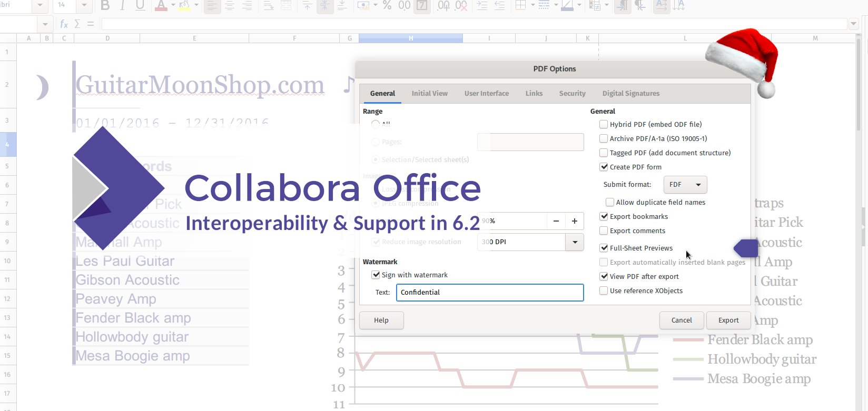Increase cell indent
The height and width of the screenshot is (411, 868).
click(482, 5)
